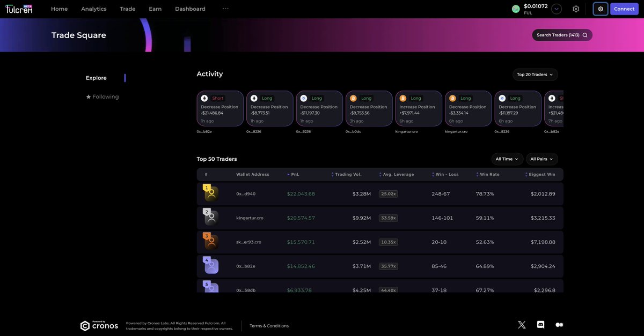Viewport: 644px width, 336px height.
Task: Open sk...er93.cro trader row
Action: (380, 242)
